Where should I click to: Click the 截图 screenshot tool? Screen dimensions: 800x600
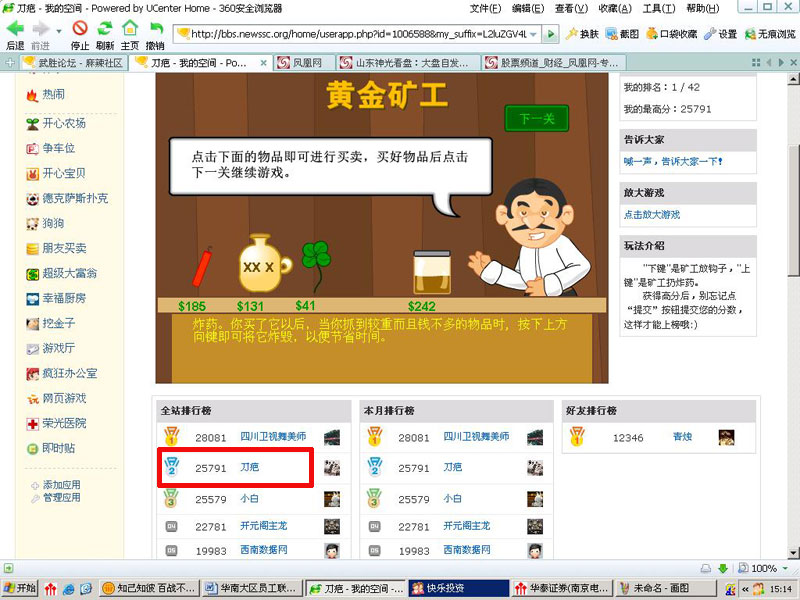(622, 34)
